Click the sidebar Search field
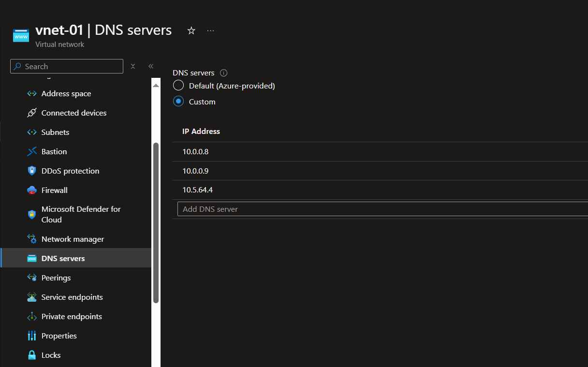588x367 pixels. 67,66
